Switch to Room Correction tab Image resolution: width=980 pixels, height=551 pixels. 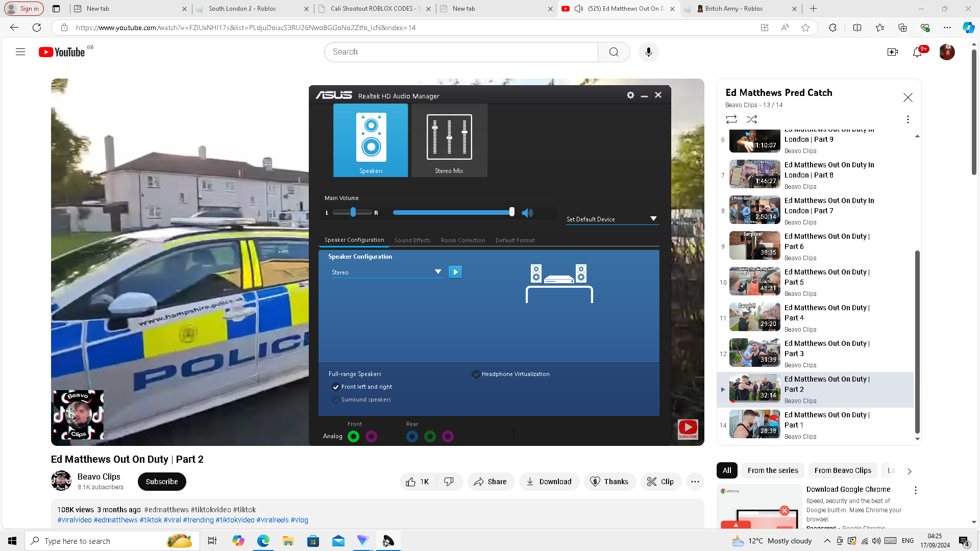point(463,240)
